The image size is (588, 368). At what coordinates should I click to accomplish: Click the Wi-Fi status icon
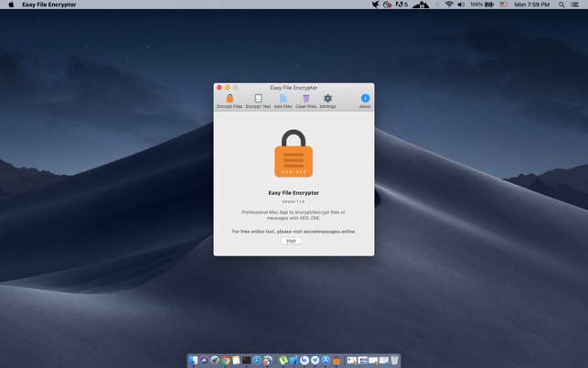(449, 5)
